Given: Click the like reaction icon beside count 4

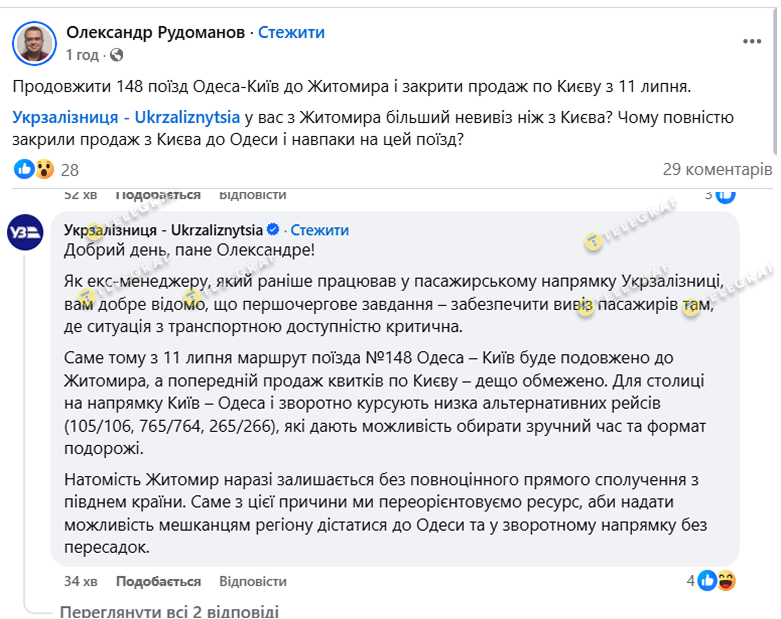Looking at the screenshot, I should [708, 580].
